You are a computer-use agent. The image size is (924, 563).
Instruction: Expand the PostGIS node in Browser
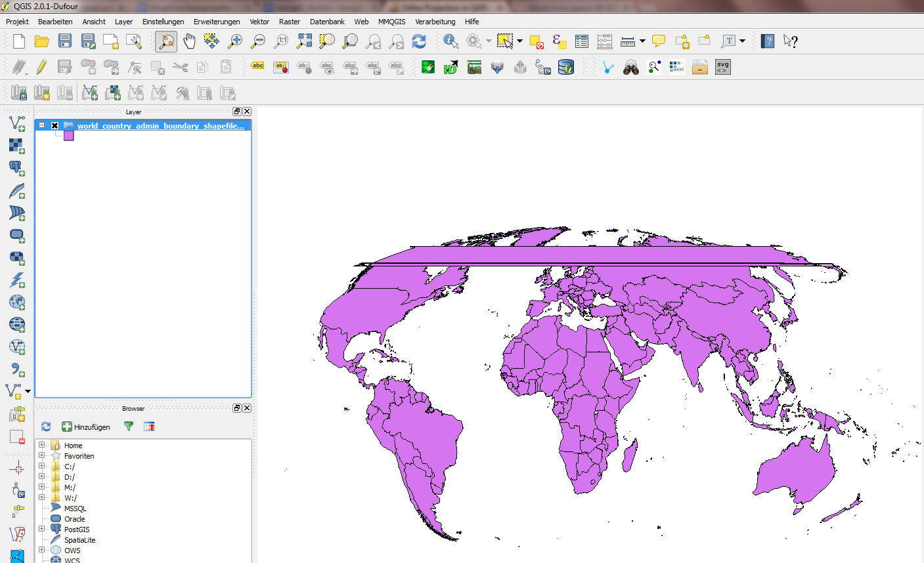pos(41,529)
